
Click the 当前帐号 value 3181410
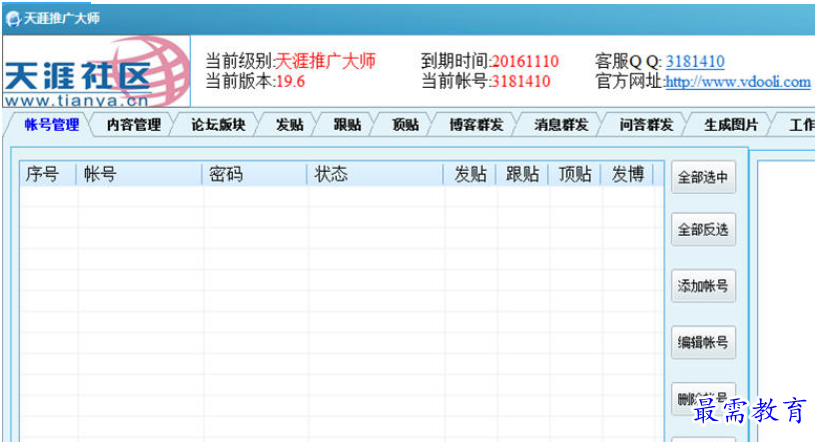[521, 82]
